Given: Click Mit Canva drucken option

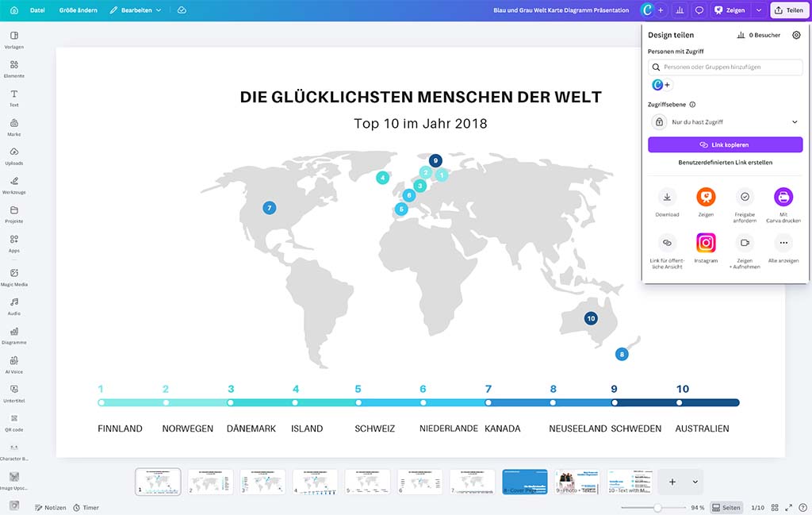Looking at the screenshot, I should coord(783,206).
